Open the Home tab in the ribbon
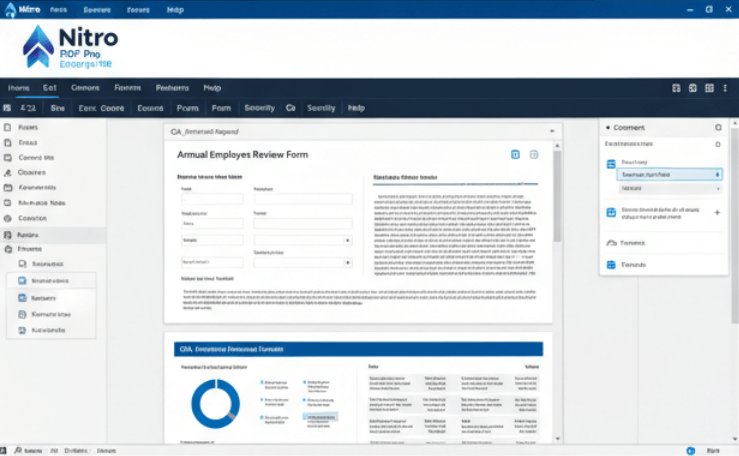739x456 pixels. pyautogui.click(x=20, y=87)
